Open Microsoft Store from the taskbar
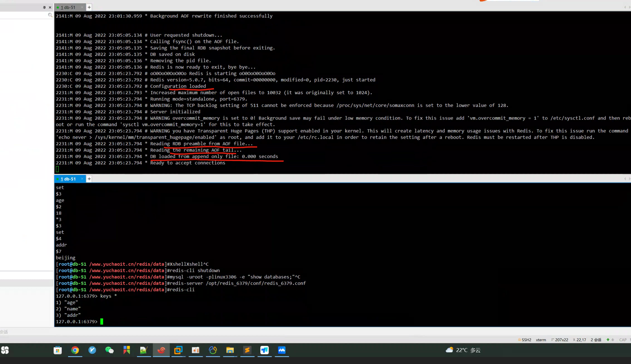 pos(58,350)
